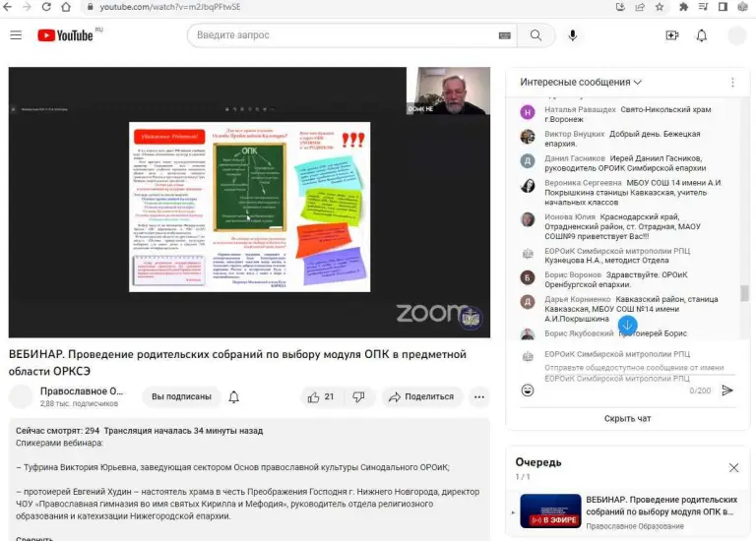
Task: Open 'Интересные сообщения' chat mode dropdown
Action: pos(581,82)
